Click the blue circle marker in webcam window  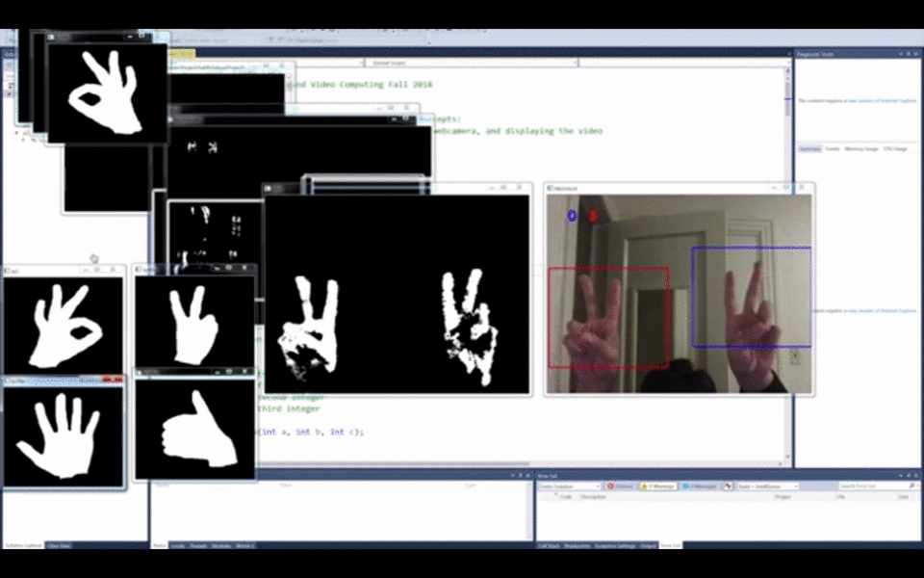(x=572, y=216)
